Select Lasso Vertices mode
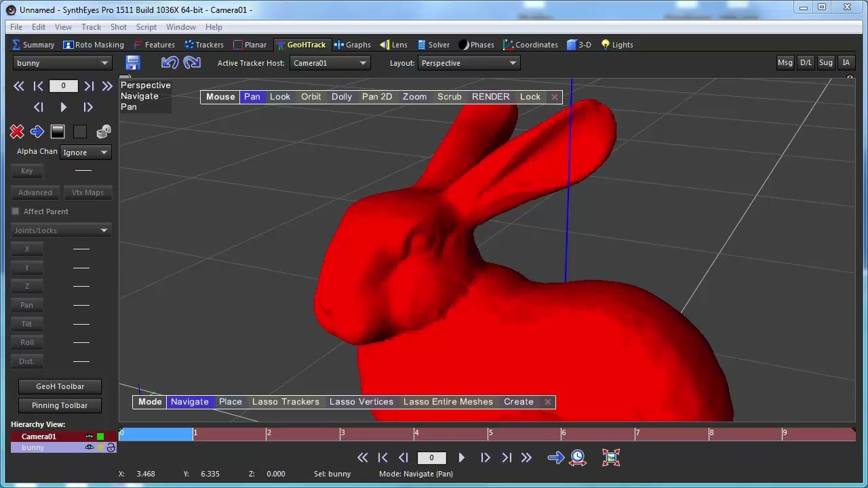868x488 pixels. coord(361,402)
